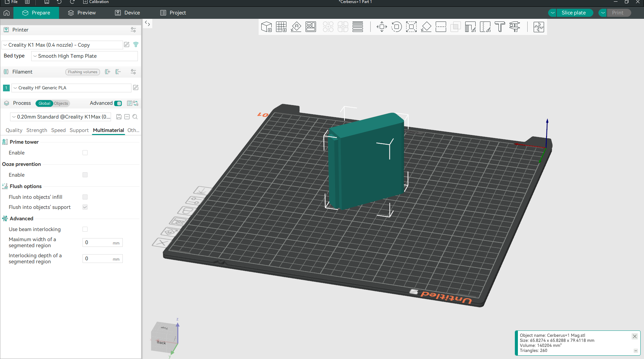The width and height of the screenshot is (644, 359).
Task: Select the Auto orient tool
Action: pyautogui.click(x=296, y=27)
